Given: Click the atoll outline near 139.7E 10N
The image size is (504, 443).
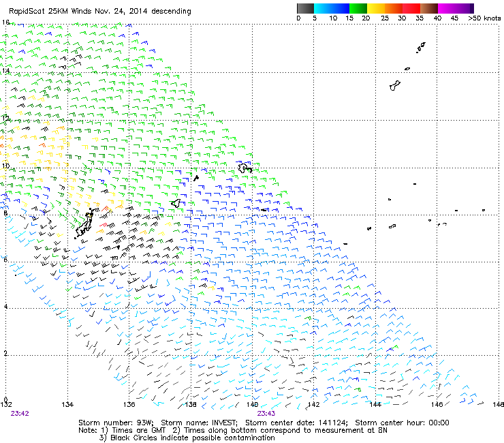Looking at the screenshot, I should point(245,168).
